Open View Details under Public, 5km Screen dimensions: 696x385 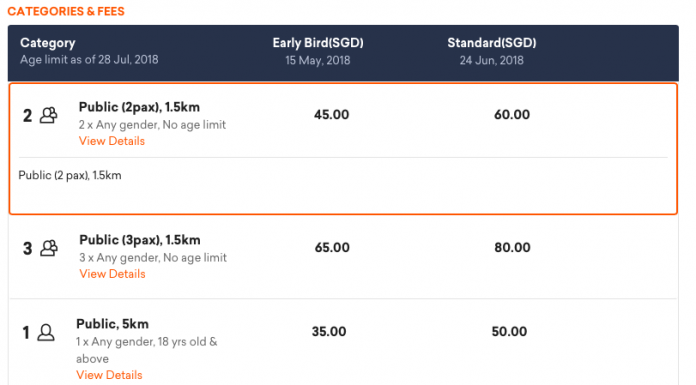109,375
